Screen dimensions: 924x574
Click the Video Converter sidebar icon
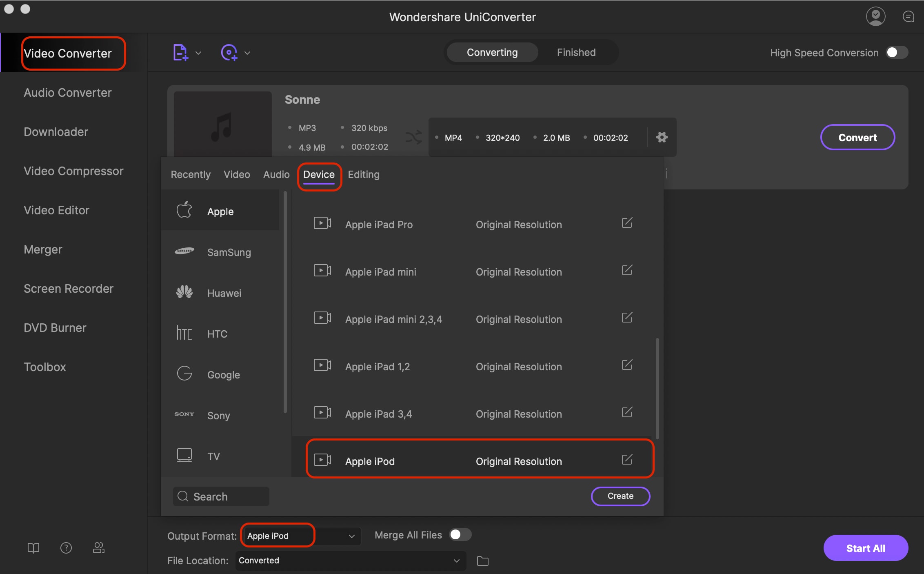tap(67, 52)
